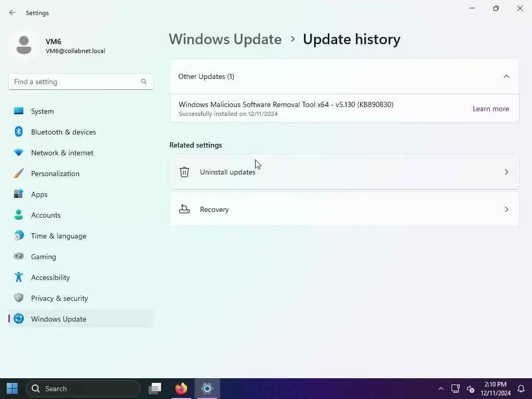Click Learn more for KB890830
Screen dimensions: 532x399
490,109
